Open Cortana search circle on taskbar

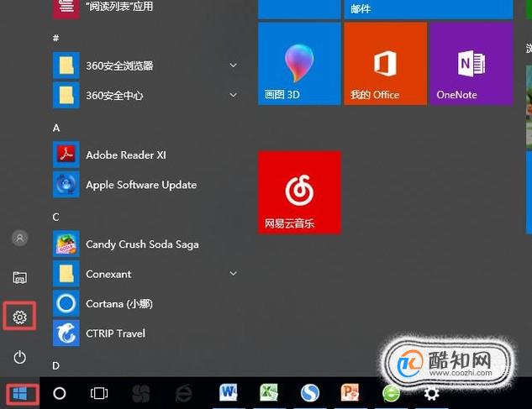(x=60, y=393)
